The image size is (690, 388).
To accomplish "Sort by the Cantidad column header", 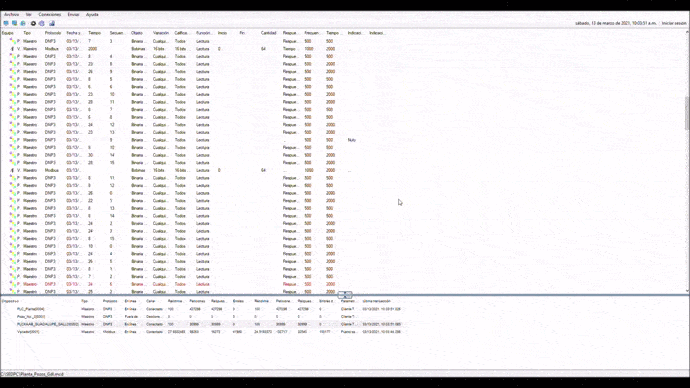I will click(268, 33).
